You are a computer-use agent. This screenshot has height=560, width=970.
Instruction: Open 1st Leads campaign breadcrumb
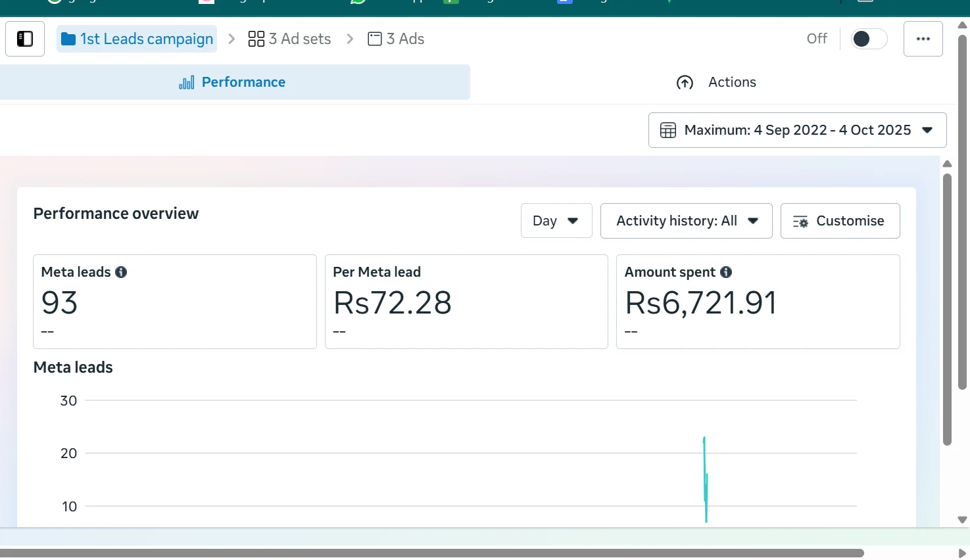click(146, 39)
